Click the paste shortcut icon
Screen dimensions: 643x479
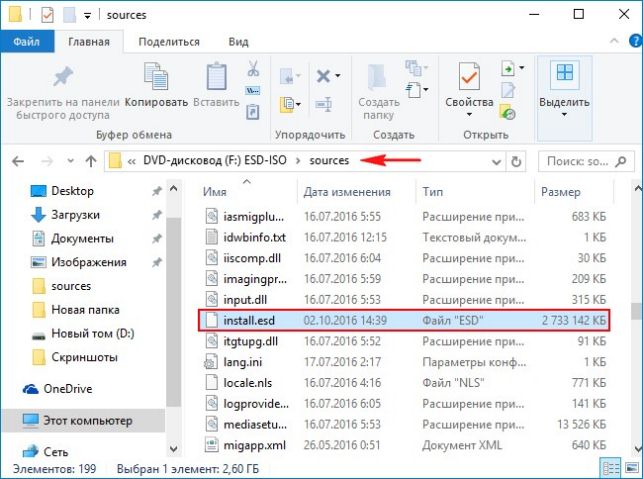pyautogui.click(x=253, y=112)
